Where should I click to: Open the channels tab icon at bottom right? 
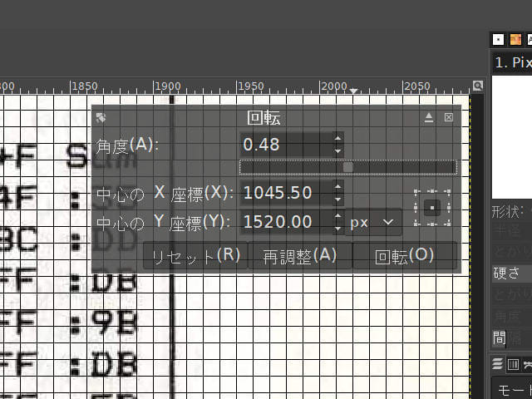click(513, 364)
